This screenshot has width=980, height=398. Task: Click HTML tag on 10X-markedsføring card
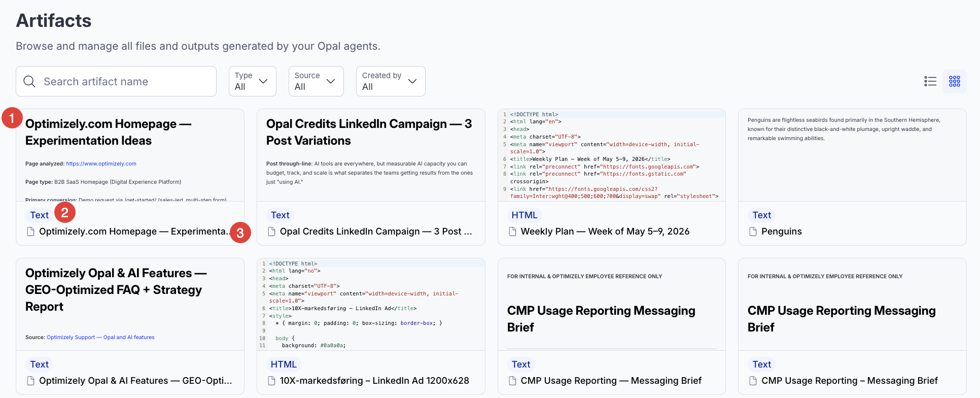(x=284, y=364)
